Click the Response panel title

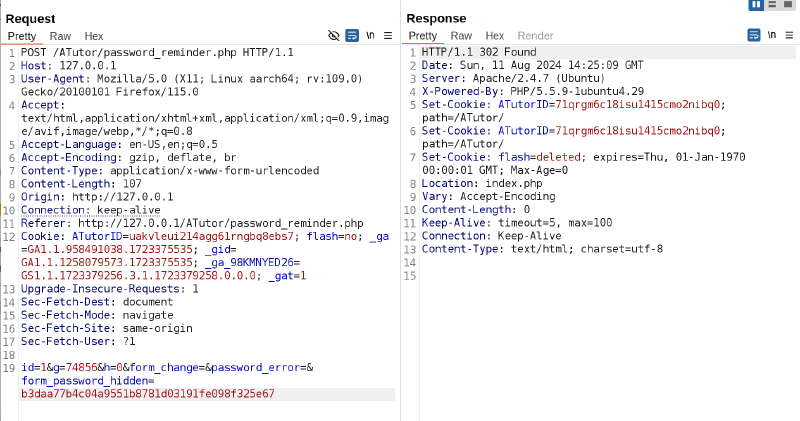tap(436, 18)
